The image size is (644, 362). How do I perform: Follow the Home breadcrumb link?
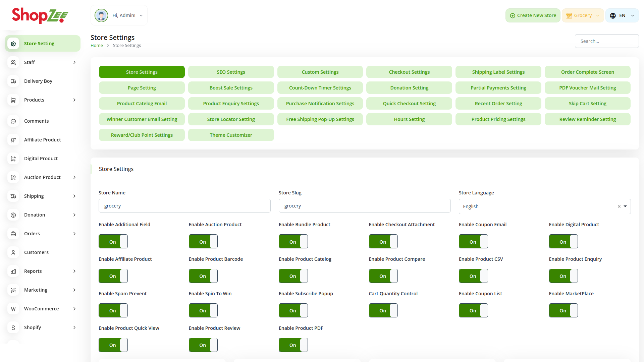coord(97,46)
